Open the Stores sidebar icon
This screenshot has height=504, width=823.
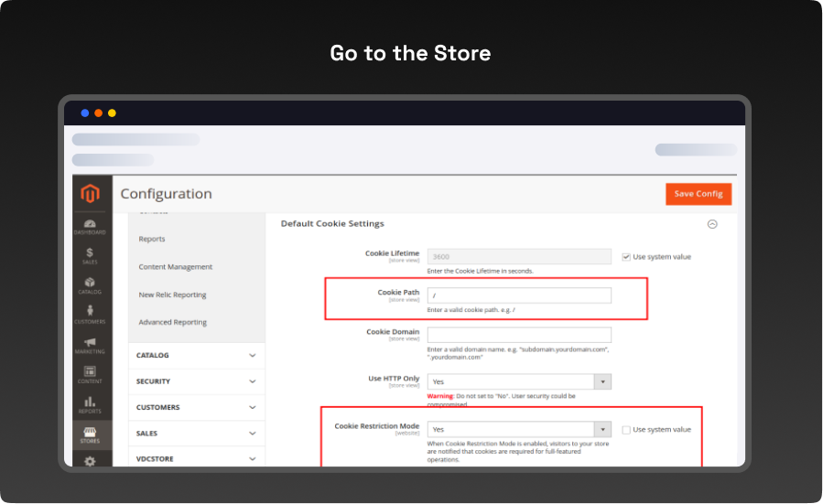point(90,434)
